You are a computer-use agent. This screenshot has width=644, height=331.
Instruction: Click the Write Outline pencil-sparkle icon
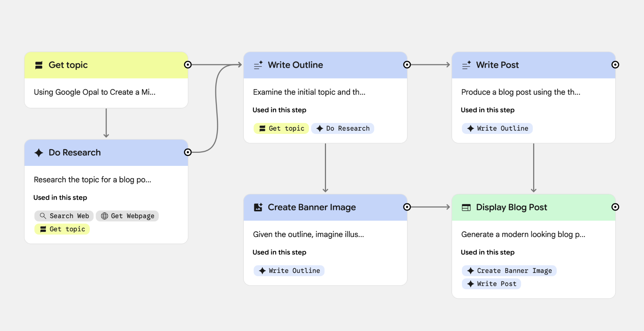tap(258, 65)
